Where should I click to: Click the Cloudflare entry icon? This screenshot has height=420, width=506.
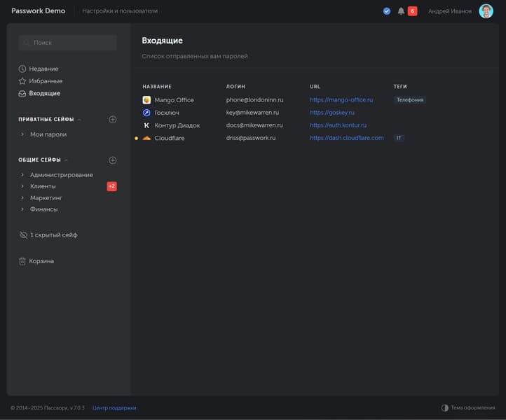click(x=146, y=139)
